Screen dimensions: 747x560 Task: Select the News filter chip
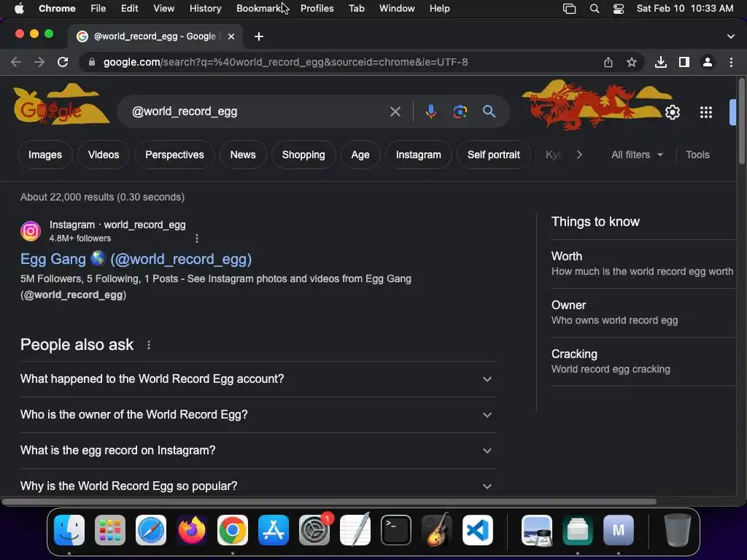(243, 155)
